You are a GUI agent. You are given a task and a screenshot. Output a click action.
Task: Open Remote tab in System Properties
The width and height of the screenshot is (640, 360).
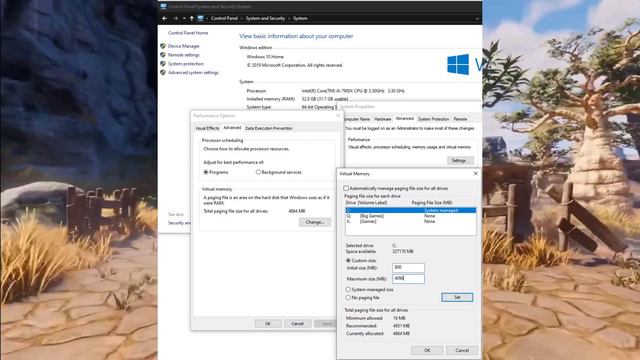click(x=460, y=119)
